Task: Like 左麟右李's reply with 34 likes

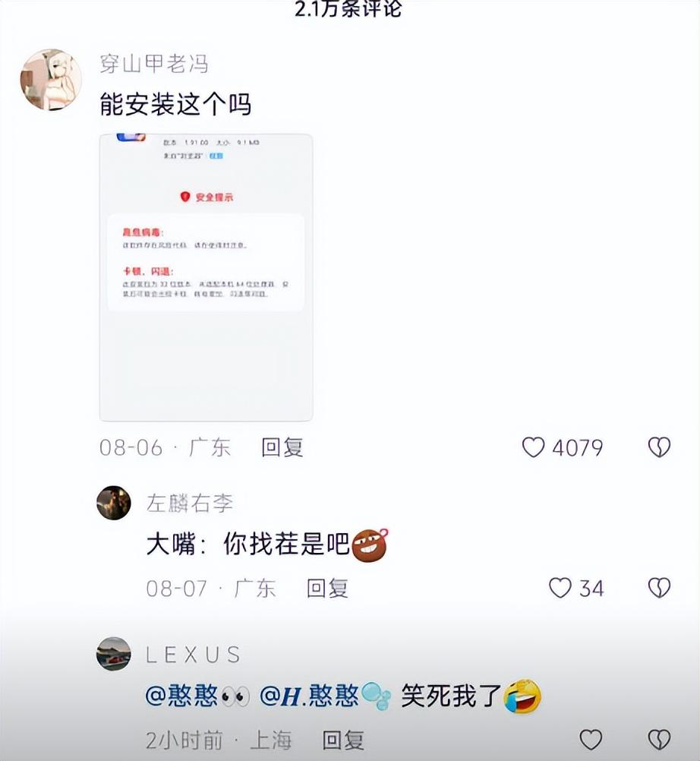Action: (560, 588)
